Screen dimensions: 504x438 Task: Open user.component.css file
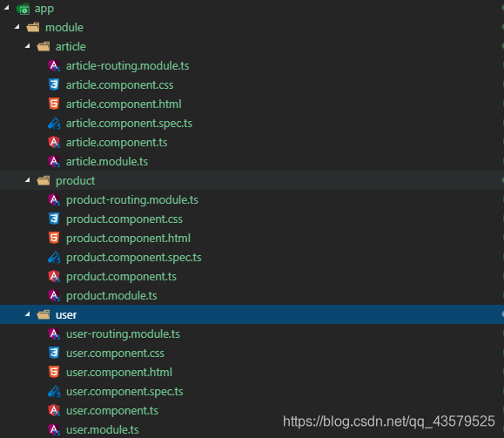click(x=115, y=354)
